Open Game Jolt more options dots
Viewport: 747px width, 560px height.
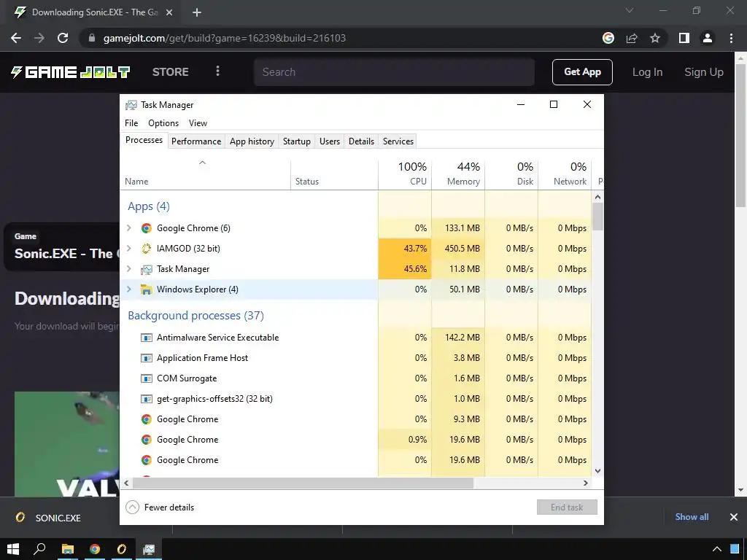pos(217,71)
